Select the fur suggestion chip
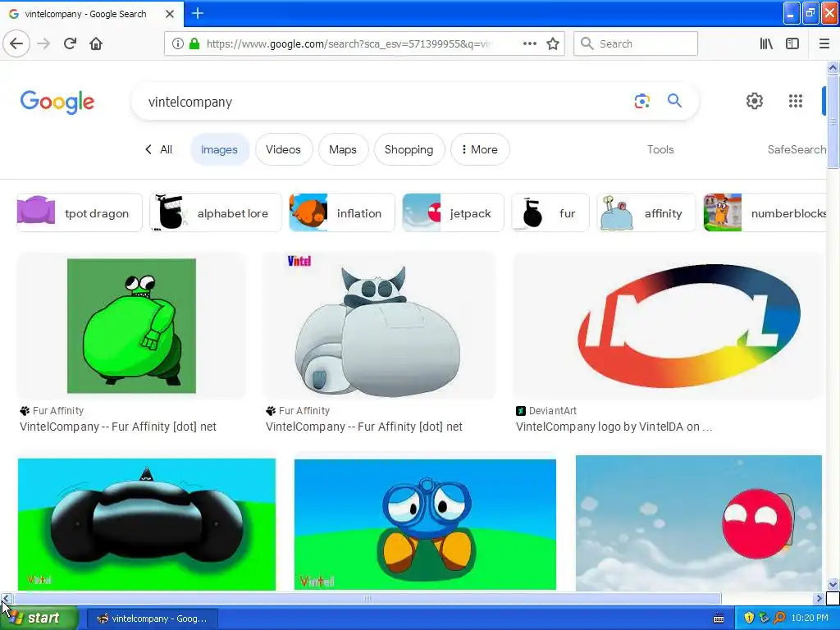The height and width of the screenshot is (630, 840). pyautogui.click(x=550, y=212)
